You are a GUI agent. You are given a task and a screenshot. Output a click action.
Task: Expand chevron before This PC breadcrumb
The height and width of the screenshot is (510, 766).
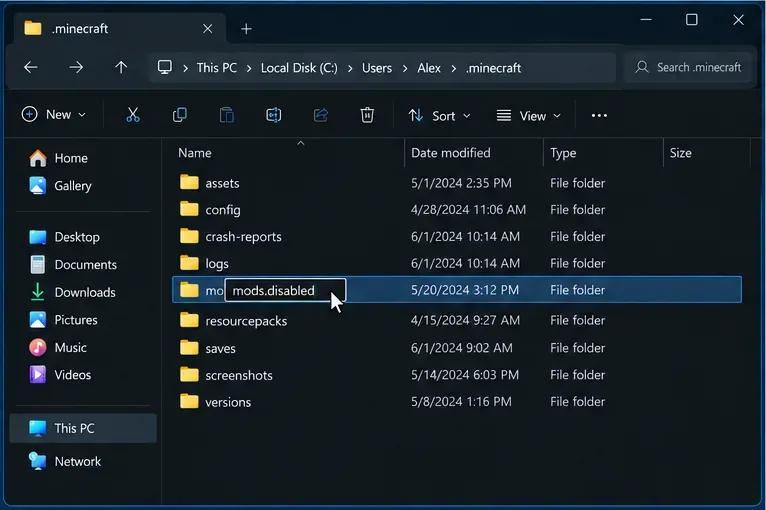[x=185, y=68]
